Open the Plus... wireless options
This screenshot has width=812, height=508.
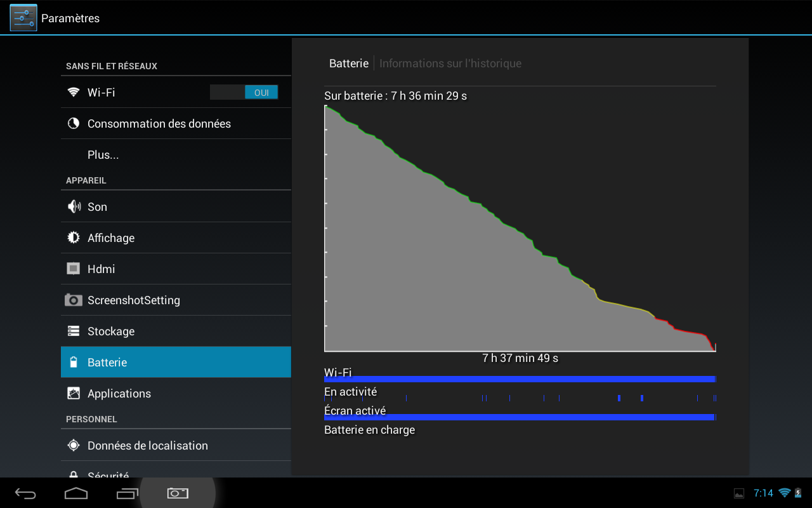(176, 154)
